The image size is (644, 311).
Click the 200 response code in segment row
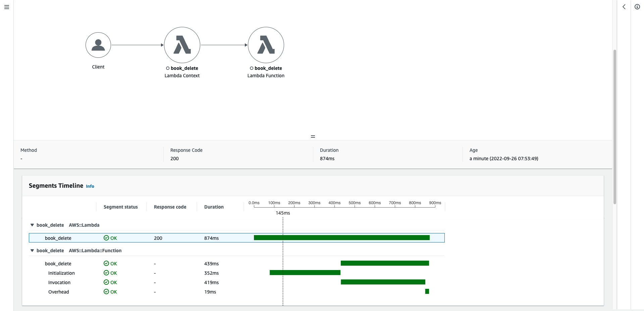point(158,238)
